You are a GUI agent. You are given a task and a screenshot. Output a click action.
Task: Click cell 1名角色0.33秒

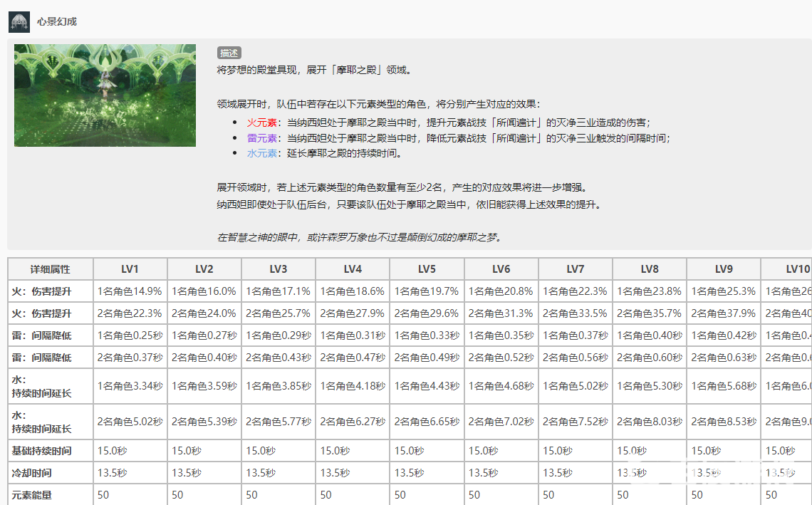pos(427,335)
